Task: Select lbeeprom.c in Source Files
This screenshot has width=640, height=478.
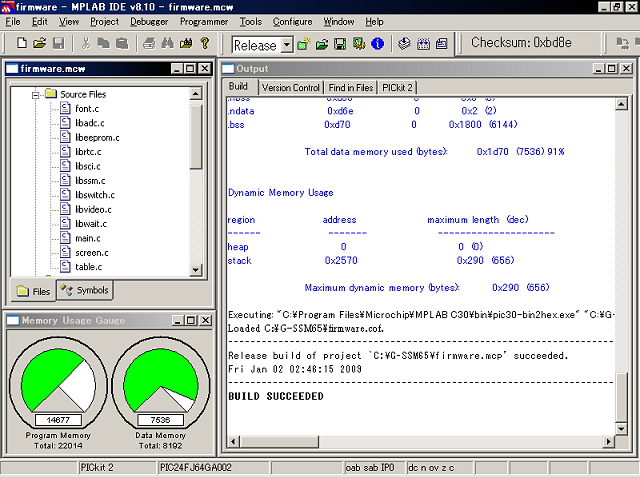Action: coord(96,137)
